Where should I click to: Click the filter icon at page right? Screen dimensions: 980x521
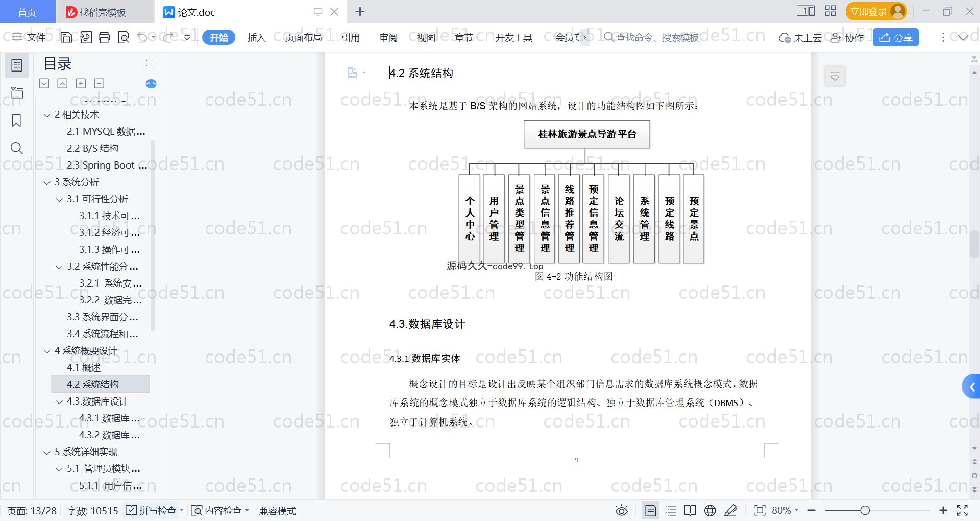coord(835,77)
